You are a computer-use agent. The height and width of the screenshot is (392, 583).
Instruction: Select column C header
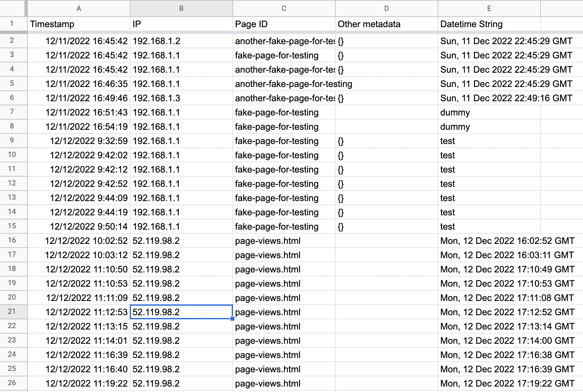(x=284, y=8)
